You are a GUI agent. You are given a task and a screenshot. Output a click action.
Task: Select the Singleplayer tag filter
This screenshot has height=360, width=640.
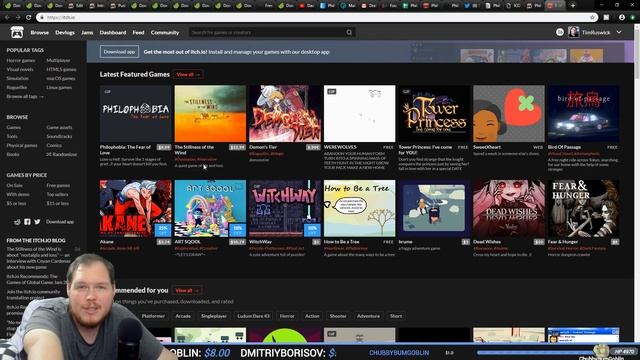point(214,316)
